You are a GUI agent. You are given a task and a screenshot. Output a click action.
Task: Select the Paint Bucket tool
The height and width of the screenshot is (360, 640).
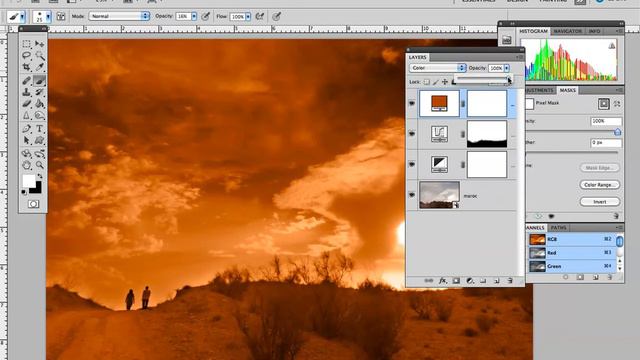[40, 104]
